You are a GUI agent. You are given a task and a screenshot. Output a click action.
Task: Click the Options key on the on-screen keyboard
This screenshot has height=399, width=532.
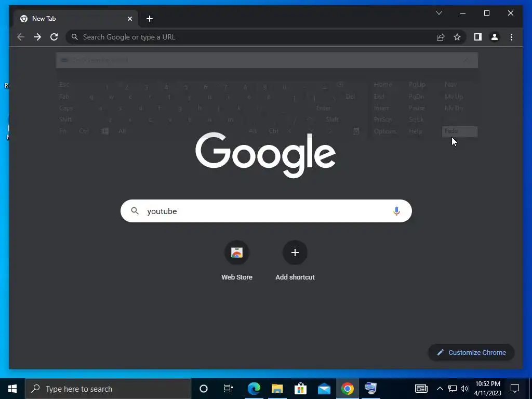385,131
